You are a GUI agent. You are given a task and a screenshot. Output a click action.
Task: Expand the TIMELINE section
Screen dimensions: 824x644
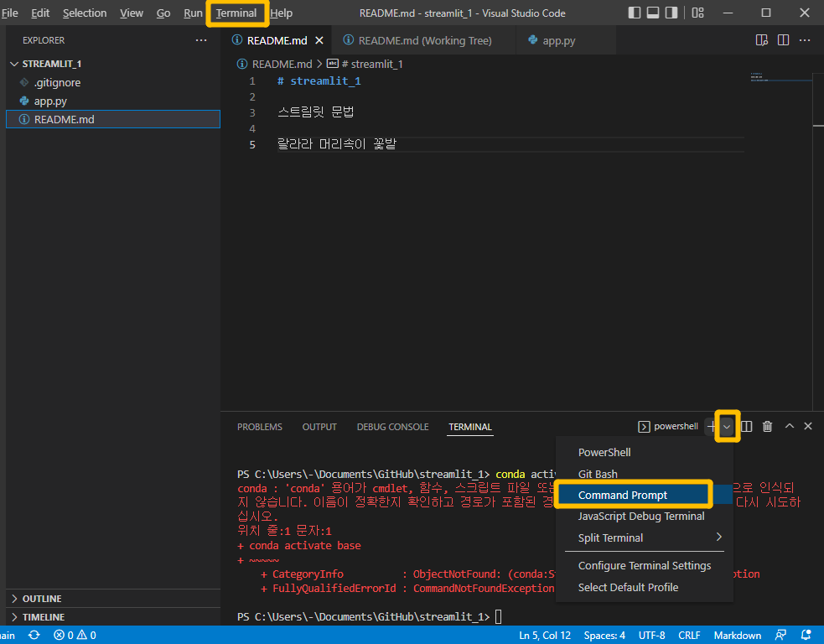113,616
